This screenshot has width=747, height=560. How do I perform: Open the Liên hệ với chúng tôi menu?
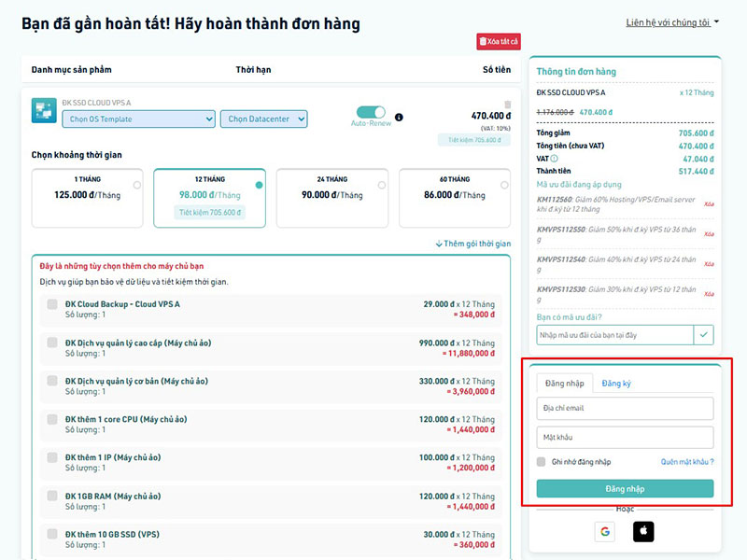[x=672, y=22]
